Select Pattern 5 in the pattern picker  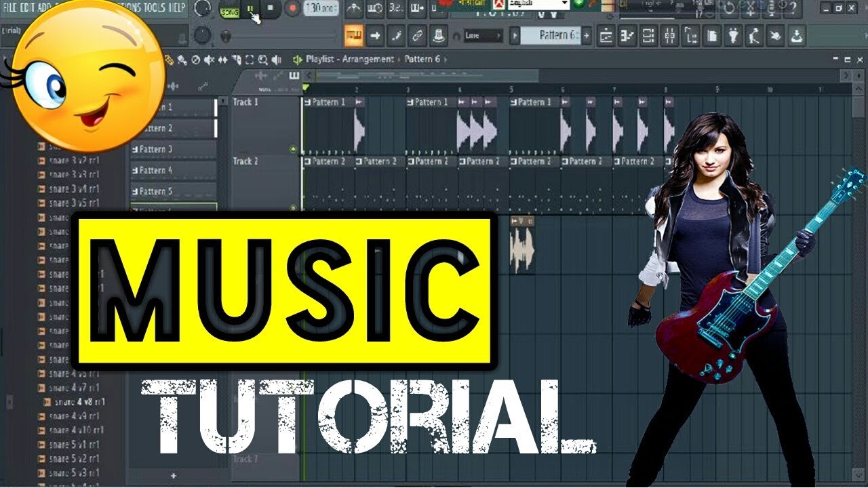click(x=173, y=191)
